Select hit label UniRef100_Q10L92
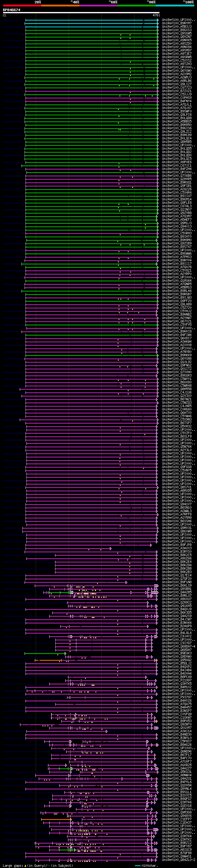This screenshot has height=868, width=197. pos(177,362)
